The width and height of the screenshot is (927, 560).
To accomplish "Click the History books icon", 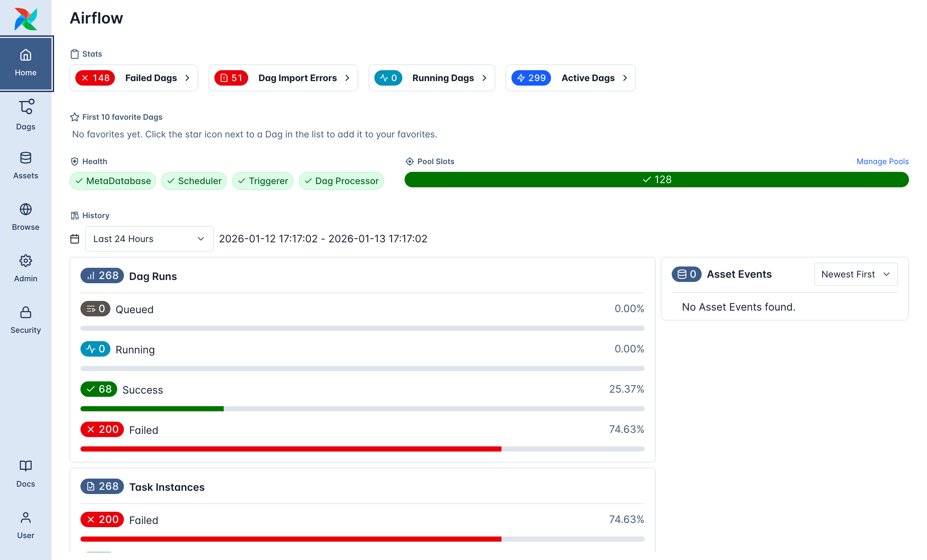I will click(74, 216).
